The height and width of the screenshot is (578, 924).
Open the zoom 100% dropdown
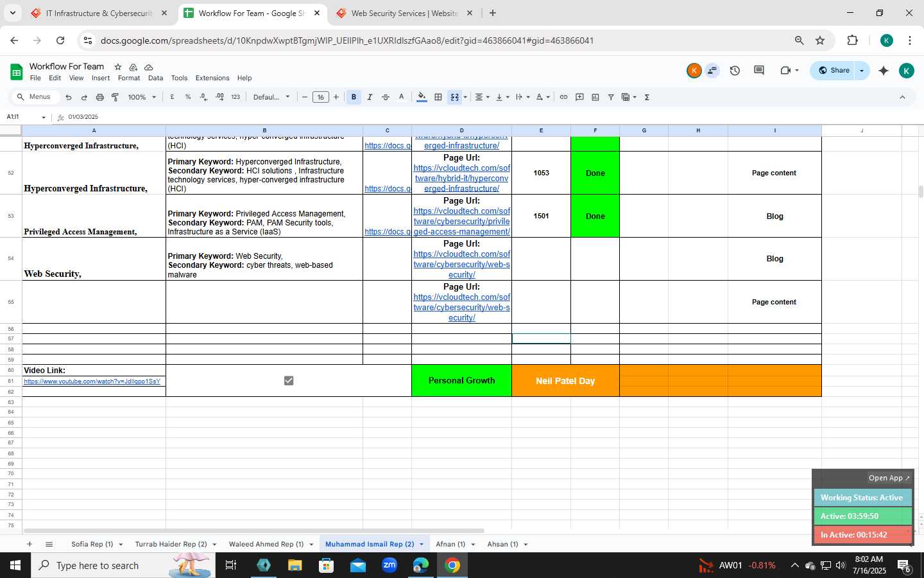(x=142, y=97)
